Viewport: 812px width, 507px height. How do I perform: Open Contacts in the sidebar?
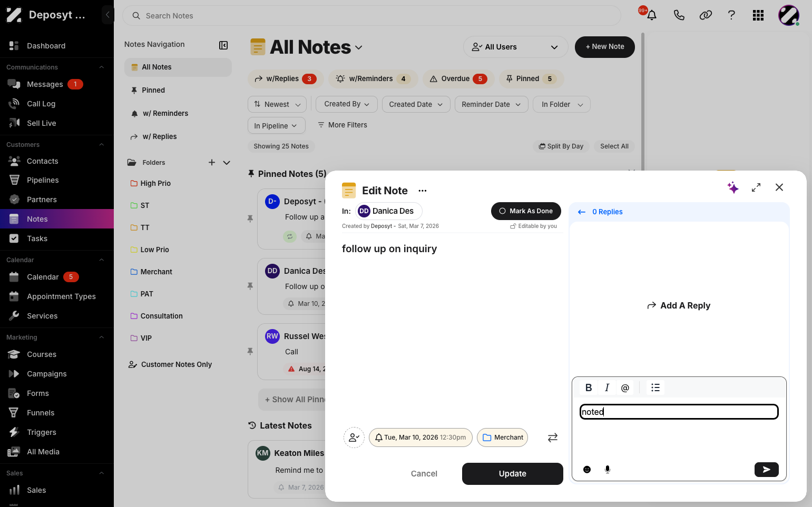[x=43, y=161]
